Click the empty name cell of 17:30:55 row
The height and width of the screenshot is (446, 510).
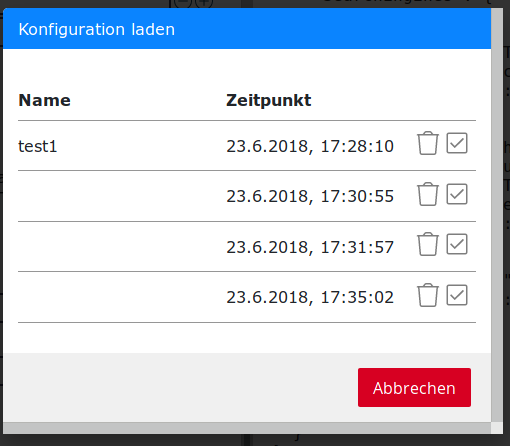click(122, 196)
